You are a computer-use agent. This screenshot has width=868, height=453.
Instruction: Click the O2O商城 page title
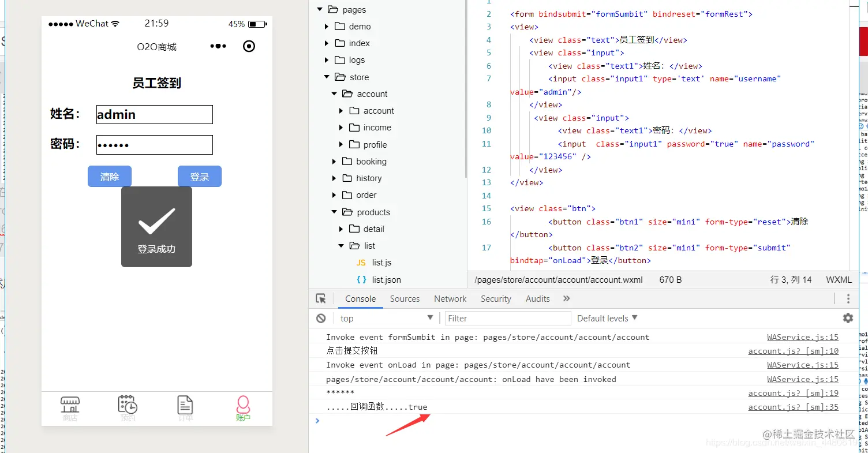click(x=156, y=47)
